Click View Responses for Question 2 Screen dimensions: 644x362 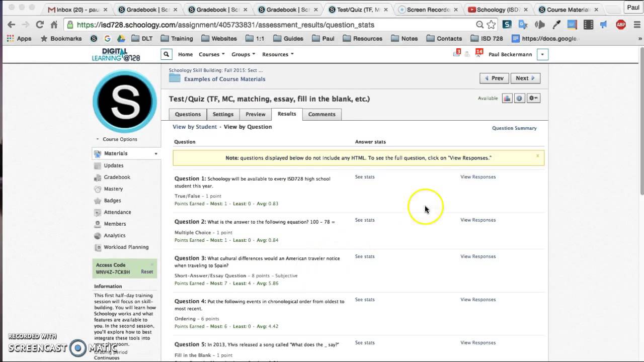click(x=478, y=220)
